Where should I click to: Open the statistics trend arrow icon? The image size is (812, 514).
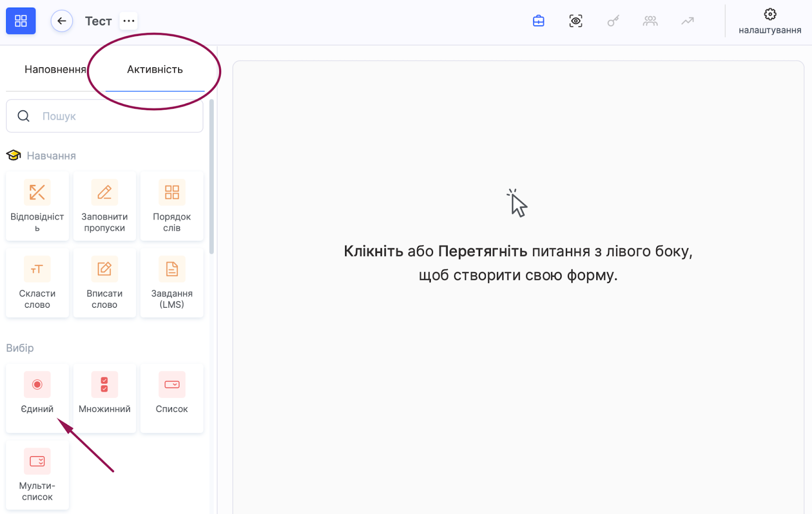pyautogui.click(x=687, y=21)
